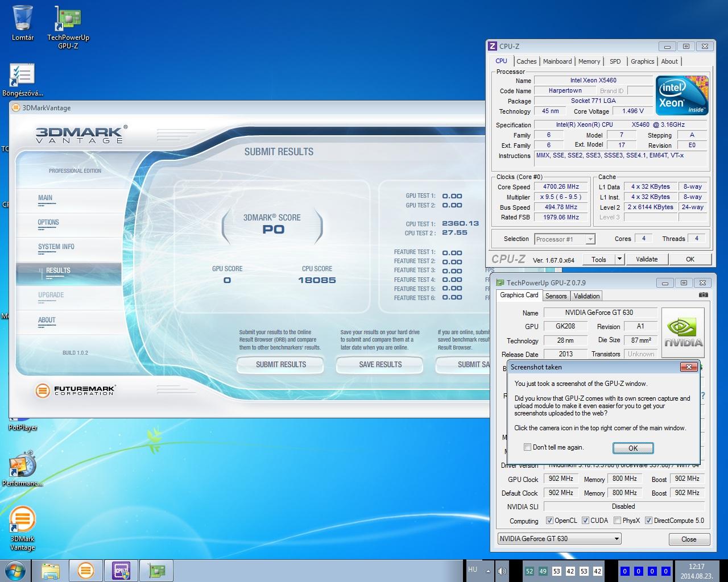Screen dimensions: 728x582
Task: Open the NVIDIA GeForce GT 630 dropdown
Action: coord(559,538)
